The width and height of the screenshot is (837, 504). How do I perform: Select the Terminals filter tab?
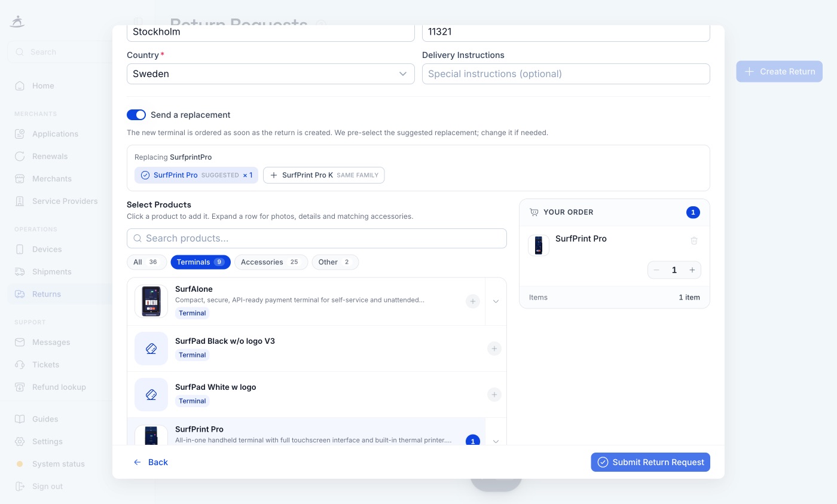coord(200,262)
